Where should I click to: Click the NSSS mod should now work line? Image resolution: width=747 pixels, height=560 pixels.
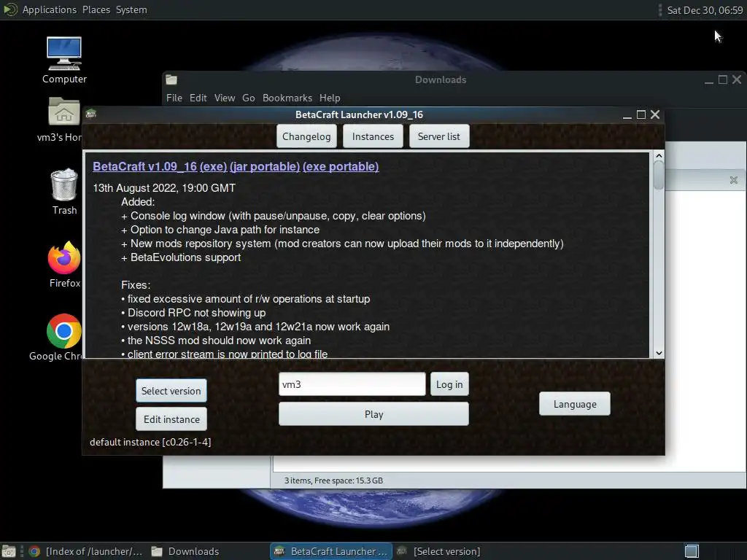(x=216, y=340)
